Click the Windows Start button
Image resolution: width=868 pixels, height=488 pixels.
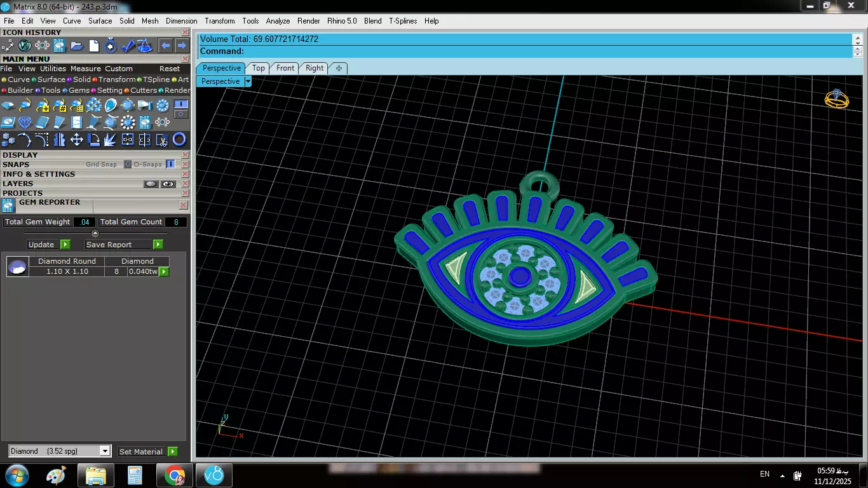pos(16,475)
